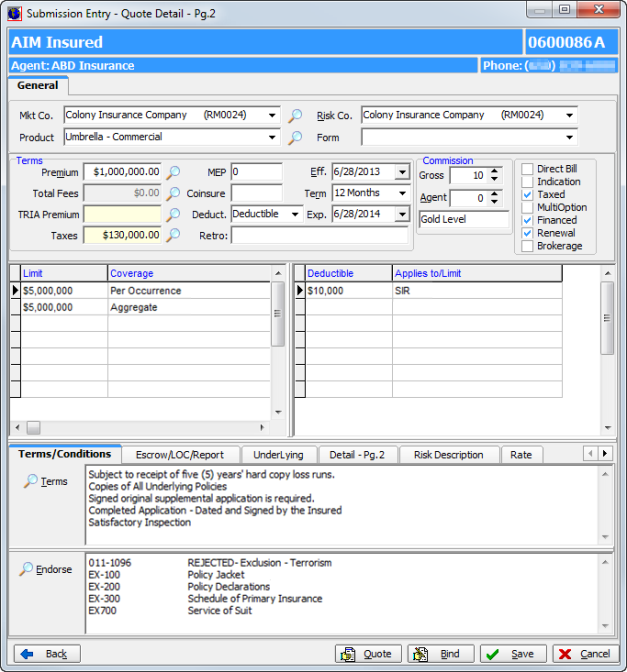Open Terms lookup magnifier icon
This screenshot has width=627, height=672.
(x=30, y=481)
